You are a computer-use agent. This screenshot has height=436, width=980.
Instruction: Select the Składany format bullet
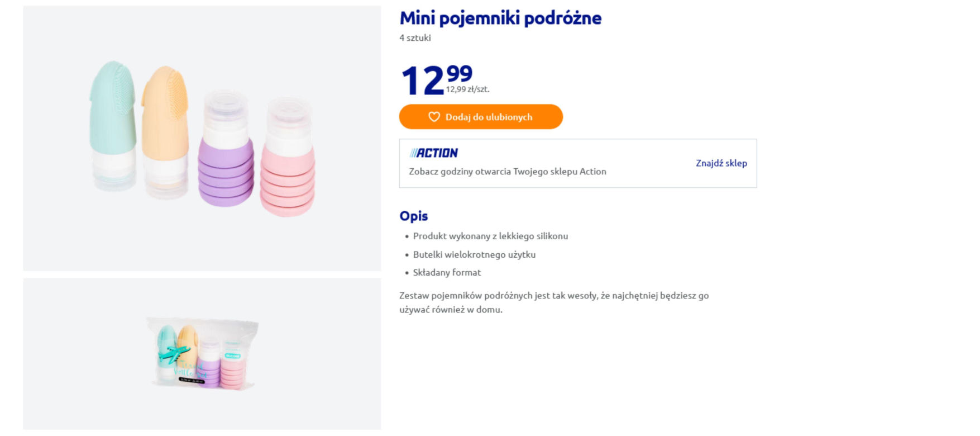(x=447, y=272)
